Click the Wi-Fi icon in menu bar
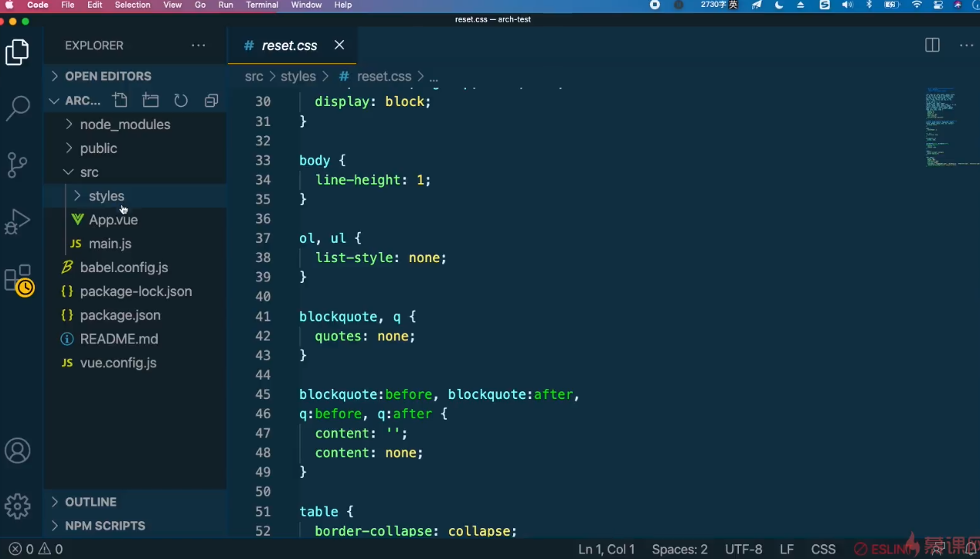Viewport: 980px width, 559px height. pyautogui.click(x=917, y=5)
